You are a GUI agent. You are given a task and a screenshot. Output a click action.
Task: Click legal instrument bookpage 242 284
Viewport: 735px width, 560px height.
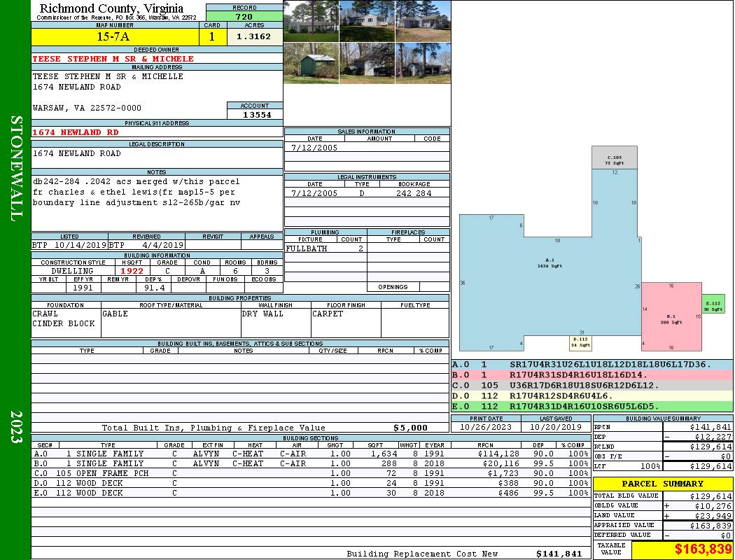[414, 193]
